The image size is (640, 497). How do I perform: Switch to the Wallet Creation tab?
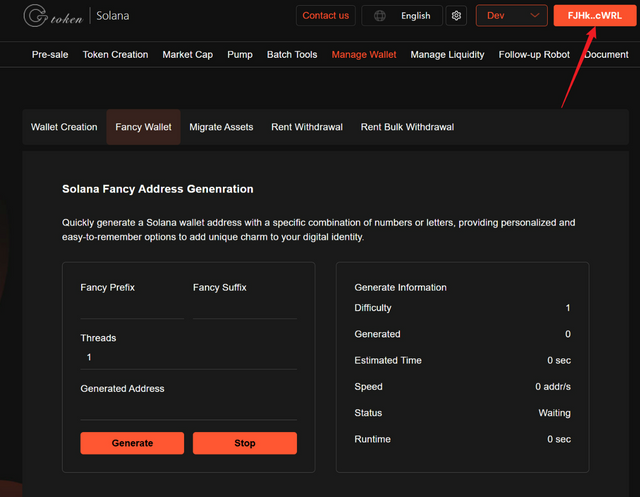click(64, 127)
